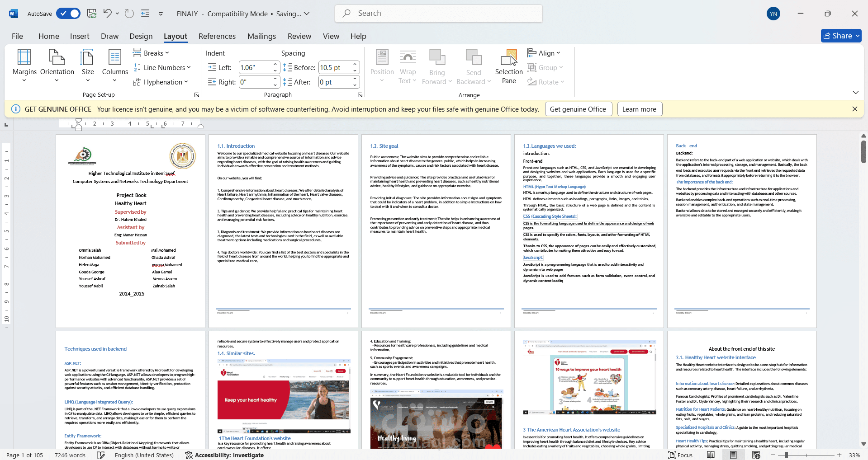Open word count 7246 words
The image size is (868, 460).
click(70, 455)
